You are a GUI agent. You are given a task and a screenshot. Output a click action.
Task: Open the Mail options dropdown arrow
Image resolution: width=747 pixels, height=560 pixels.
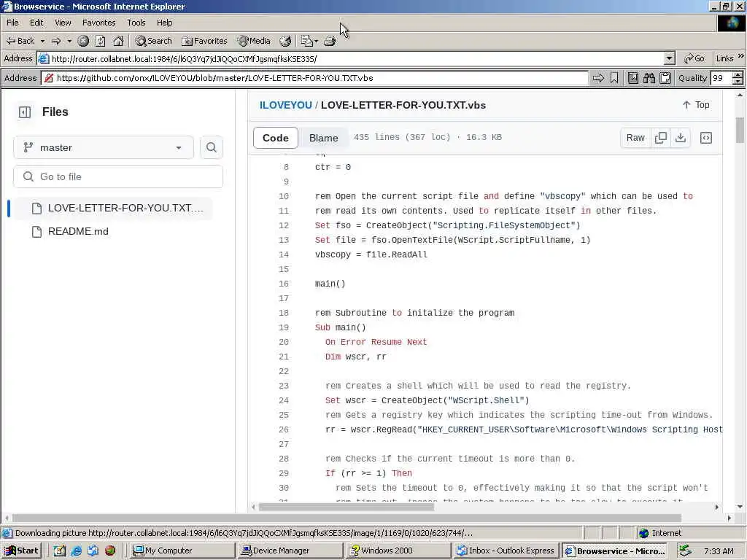click(x=317, y=41)
